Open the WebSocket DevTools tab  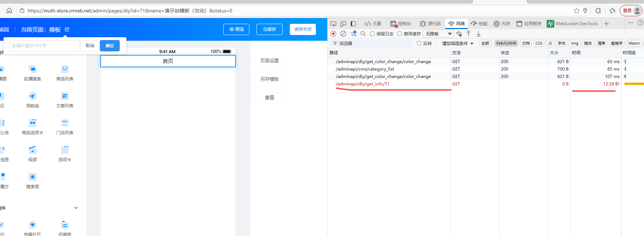[572, 24]
